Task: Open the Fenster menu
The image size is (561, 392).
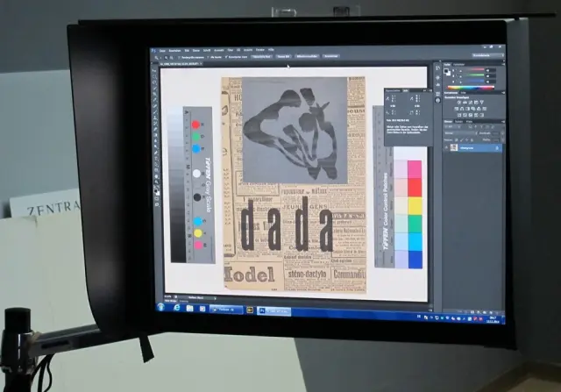Action: [x=260, y=50]
